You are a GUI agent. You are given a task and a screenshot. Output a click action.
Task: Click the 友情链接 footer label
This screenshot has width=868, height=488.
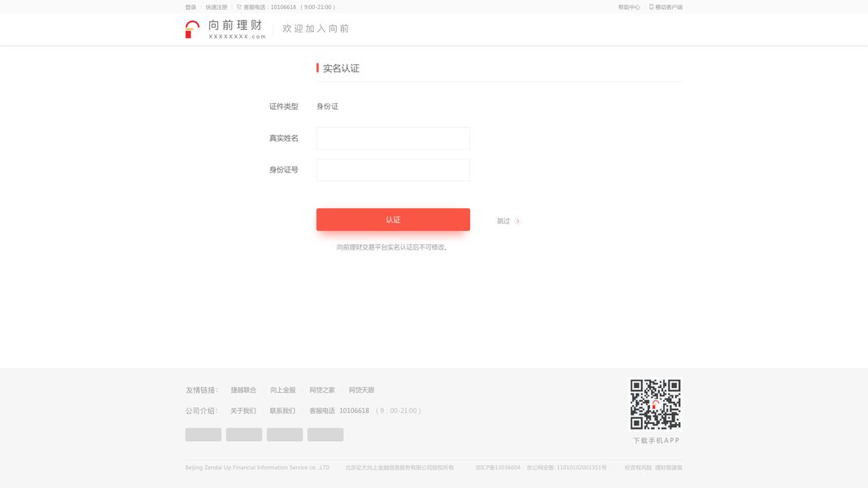[x=202, y=390]
